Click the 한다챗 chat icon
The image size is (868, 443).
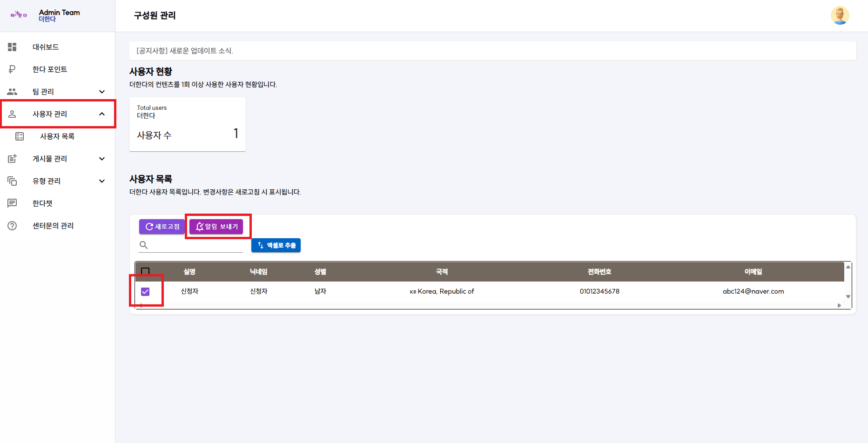12,203
